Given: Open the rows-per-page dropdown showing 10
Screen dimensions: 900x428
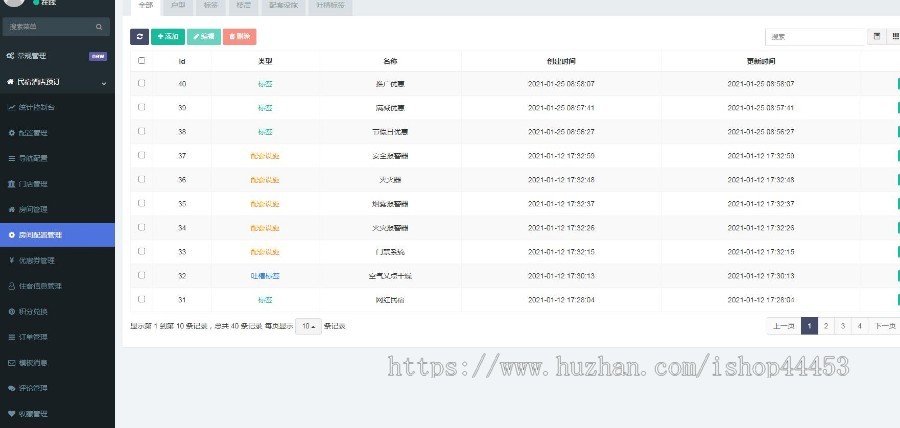Looking at the screenshot, I should click(x=308, y=326).
